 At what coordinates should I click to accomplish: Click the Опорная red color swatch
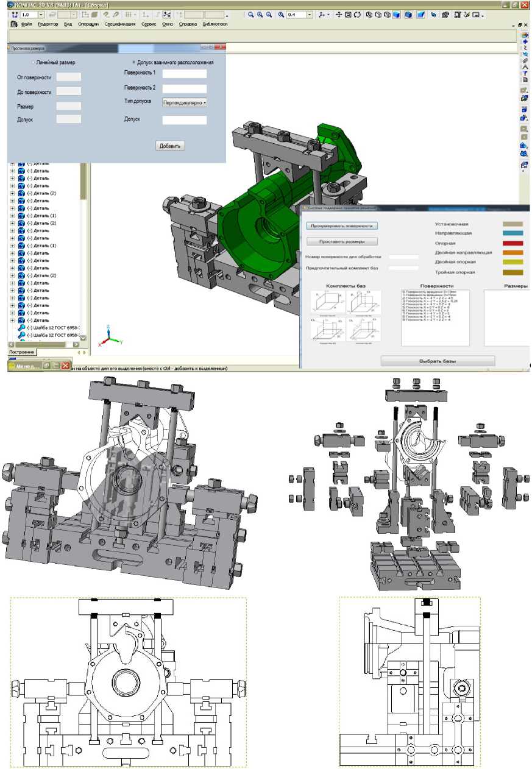[513, 243]
